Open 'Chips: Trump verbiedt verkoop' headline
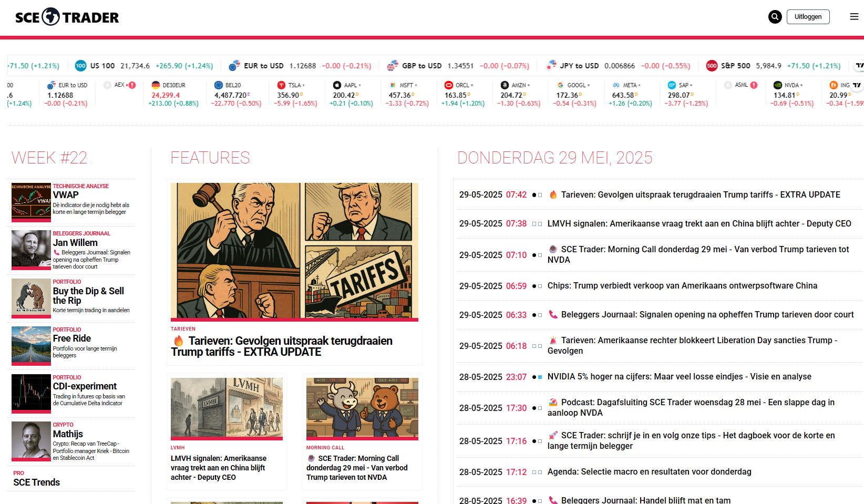Image resolution: width=864 pixels, height=504 pixels. click(x=682, y=285)
